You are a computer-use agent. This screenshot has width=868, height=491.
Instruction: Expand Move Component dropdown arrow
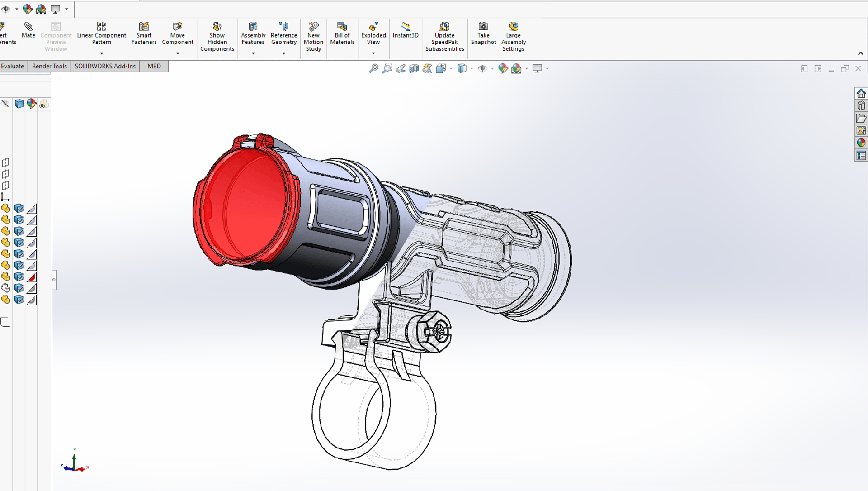point(178,54)
